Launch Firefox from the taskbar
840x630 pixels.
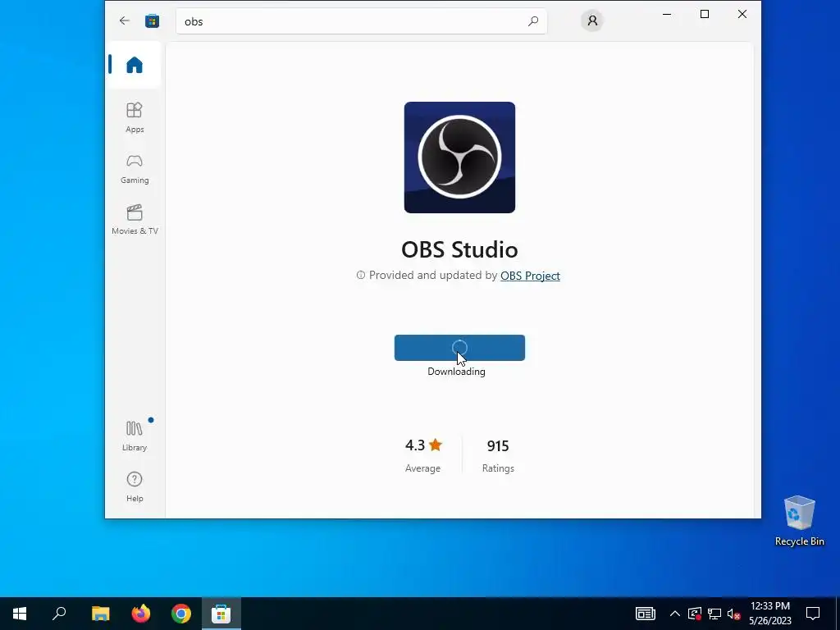point(141,614)
